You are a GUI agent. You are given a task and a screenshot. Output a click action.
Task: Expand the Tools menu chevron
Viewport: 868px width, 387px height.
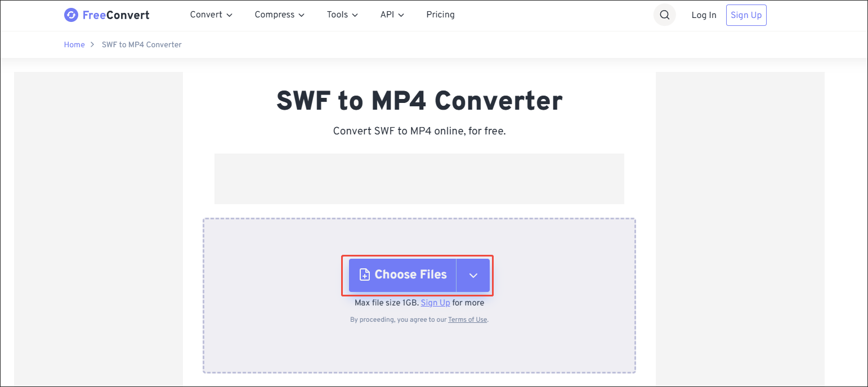click(x=355, y=15)
